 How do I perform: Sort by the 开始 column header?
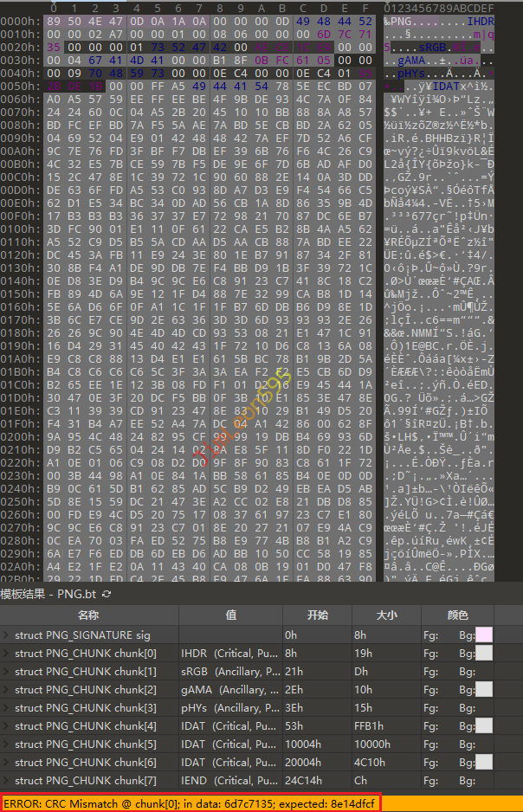317,615
